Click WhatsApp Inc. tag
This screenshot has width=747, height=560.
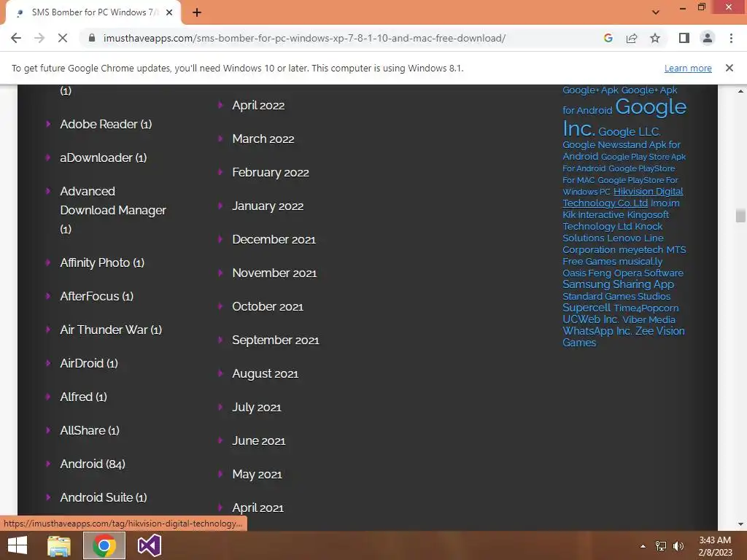pos(597,331)
